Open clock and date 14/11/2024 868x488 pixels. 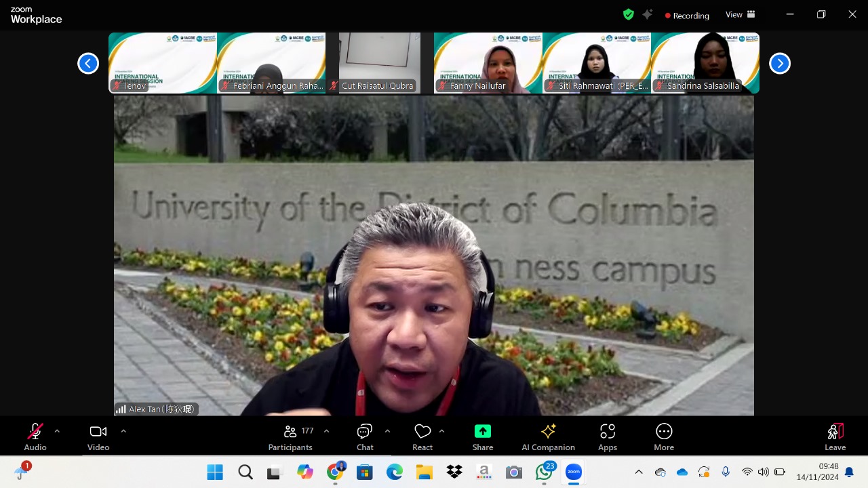[x=817, y=472]
